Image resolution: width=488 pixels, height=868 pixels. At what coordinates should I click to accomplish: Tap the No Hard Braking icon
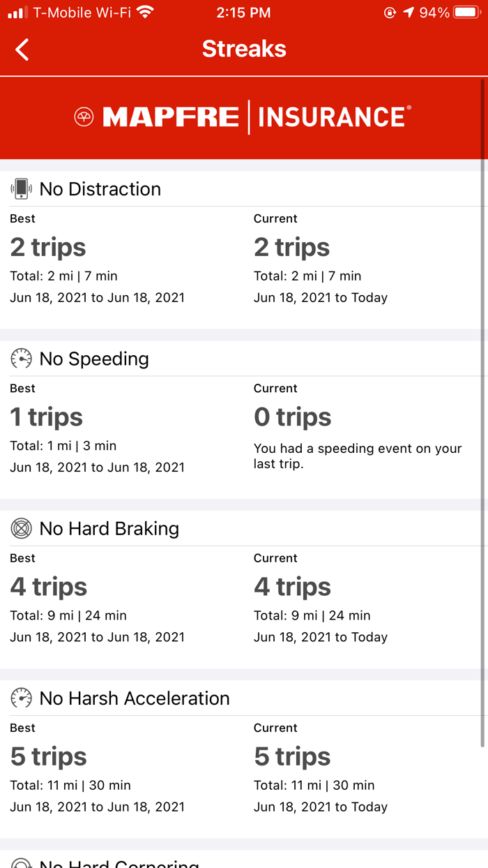(22, 529)
